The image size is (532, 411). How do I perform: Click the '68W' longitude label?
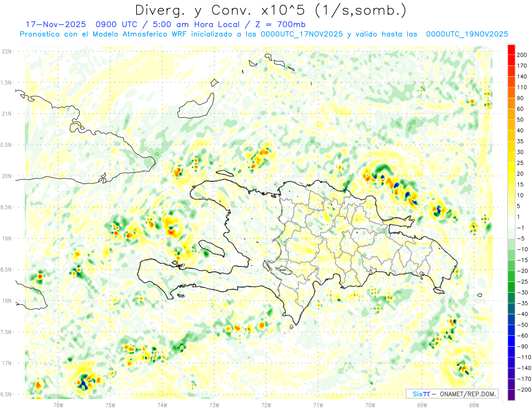(474, 404)
